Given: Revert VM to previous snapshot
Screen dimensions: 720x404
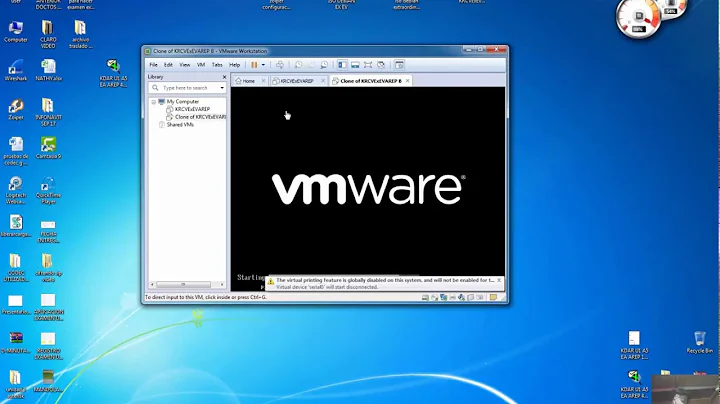Looking at the screenshot, I should 311,65.
